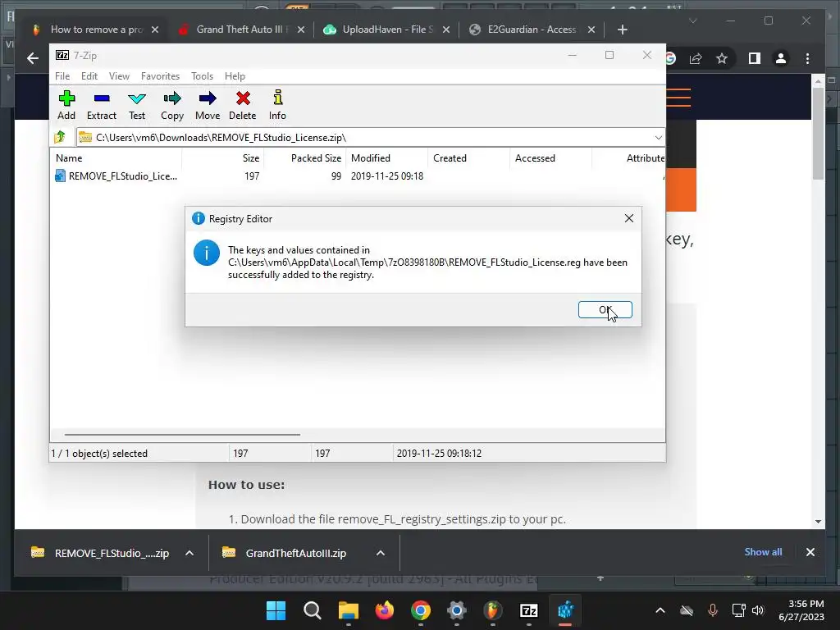
Task: Open the Help menu in 7-Zip
Action: (235, 76)
